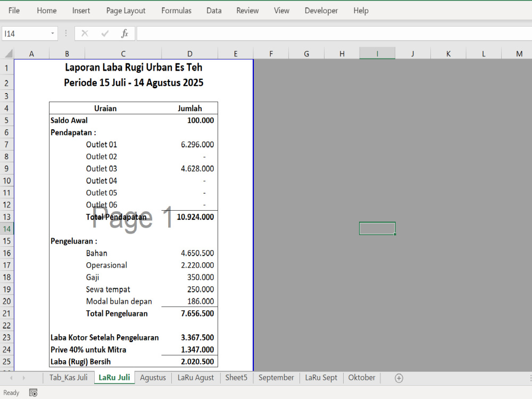Open the Help ribbon tab
This screenshot has height=399, width=532.
point(361,11)
